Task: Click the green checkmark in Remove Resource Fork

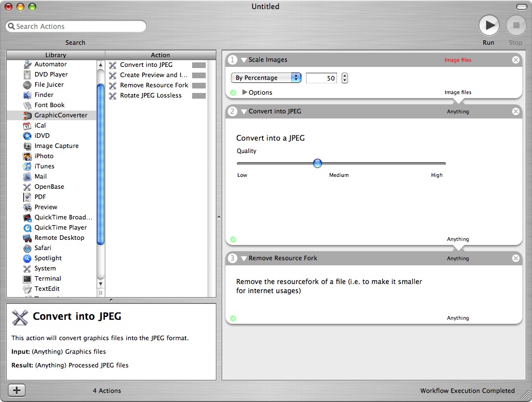Action: click(233, 318)
